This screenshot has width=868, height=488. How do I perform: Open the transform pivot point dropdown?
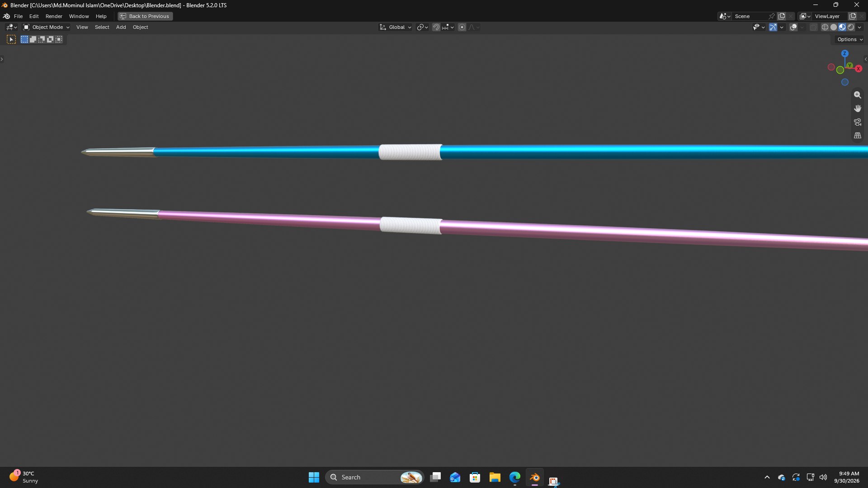422,28
